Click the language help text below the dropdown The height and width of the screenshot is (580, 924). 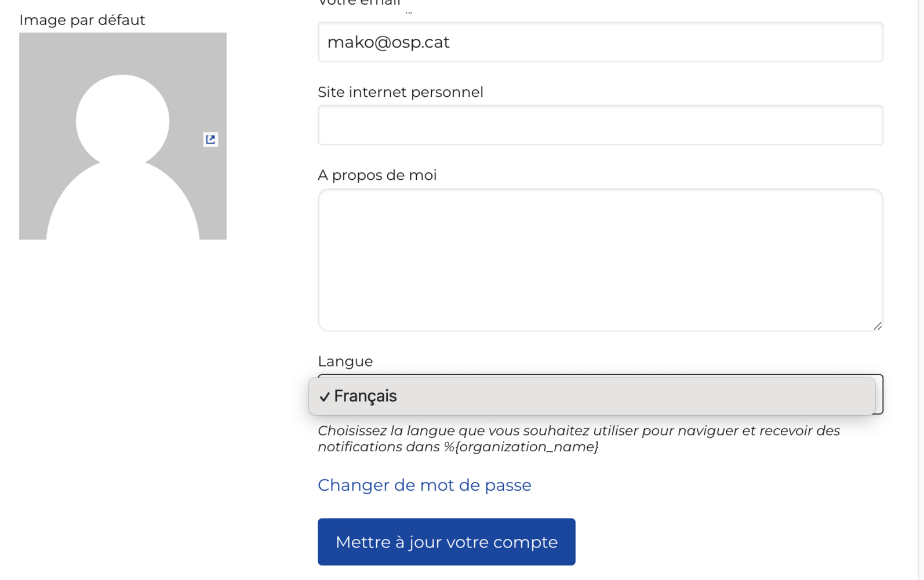[x=578, y=431]
